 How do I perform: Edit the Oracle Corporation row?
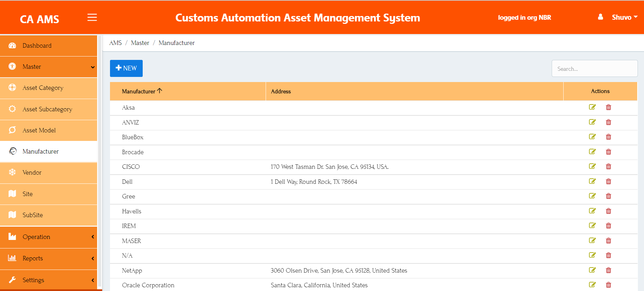[x=593, y=285]
